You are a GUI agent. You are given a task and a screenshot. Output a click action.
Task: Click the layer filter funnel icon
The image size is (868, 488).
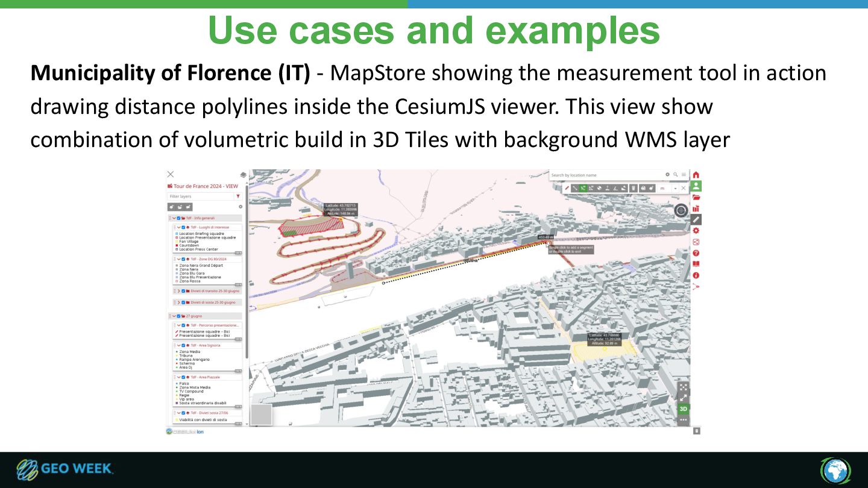[x=238, y=196]
